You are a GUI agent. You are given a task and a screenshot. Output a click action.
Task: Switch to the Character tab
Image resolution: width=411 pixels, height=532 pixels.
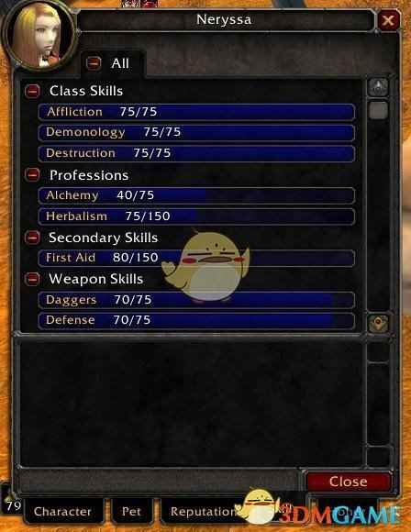pyautogui.click(x=62, y=511)
